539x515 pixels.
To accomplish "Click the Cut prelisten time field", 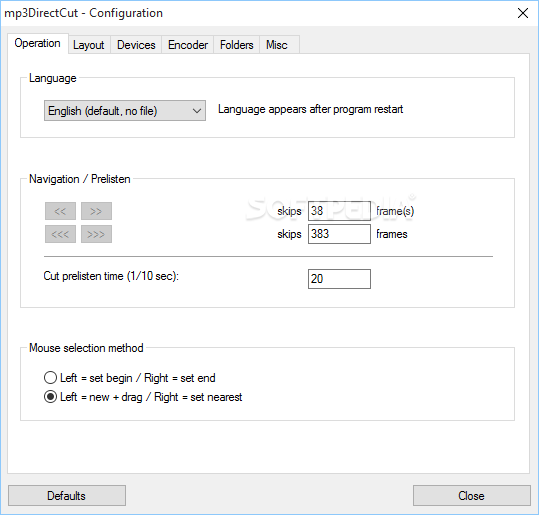I will coord(339,279).
